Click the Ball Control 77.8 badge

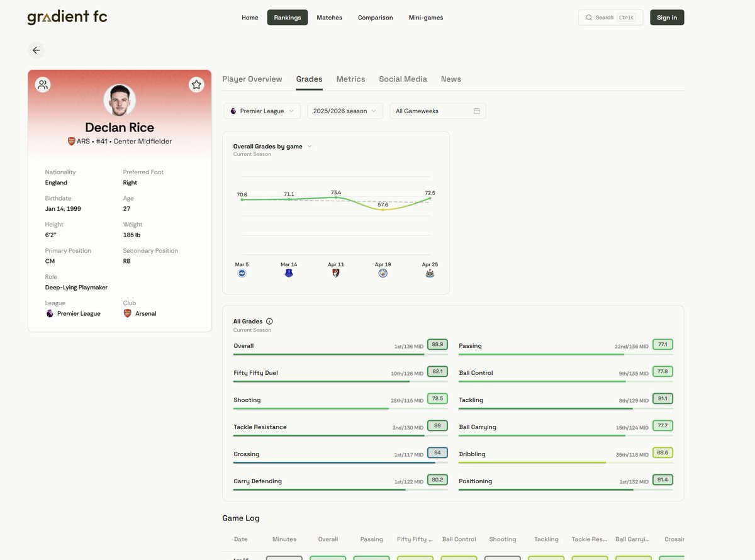coord(663,371)
